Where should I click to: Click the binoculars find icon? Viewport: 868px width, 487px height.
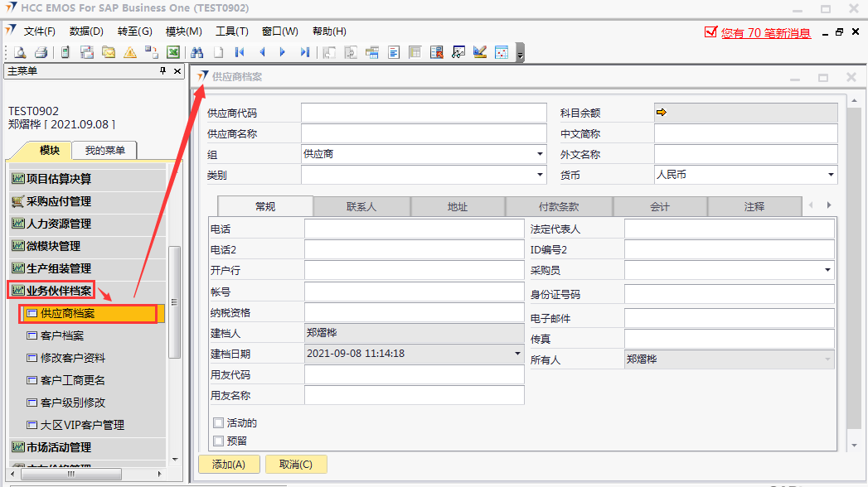197,52
